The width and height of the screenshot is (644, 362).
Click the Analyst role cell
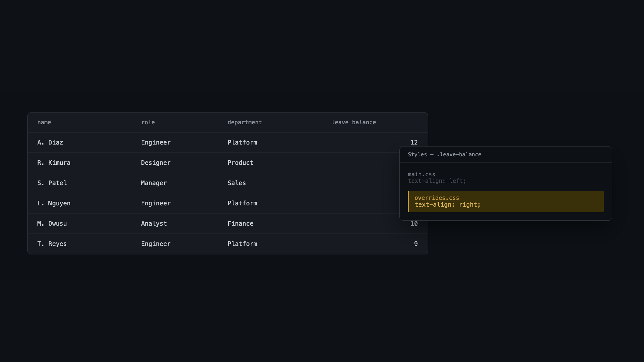pyautogui.click(x=154, y=224)
